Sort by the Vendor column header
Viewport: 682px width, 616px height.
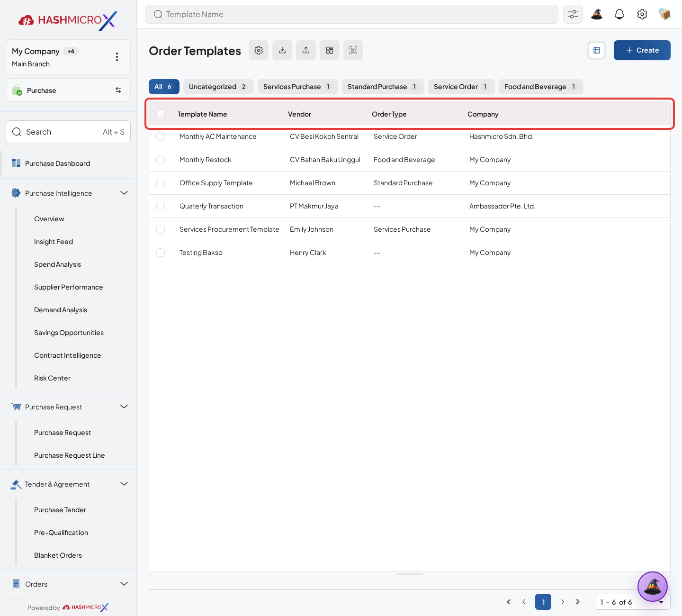(299, 114)
